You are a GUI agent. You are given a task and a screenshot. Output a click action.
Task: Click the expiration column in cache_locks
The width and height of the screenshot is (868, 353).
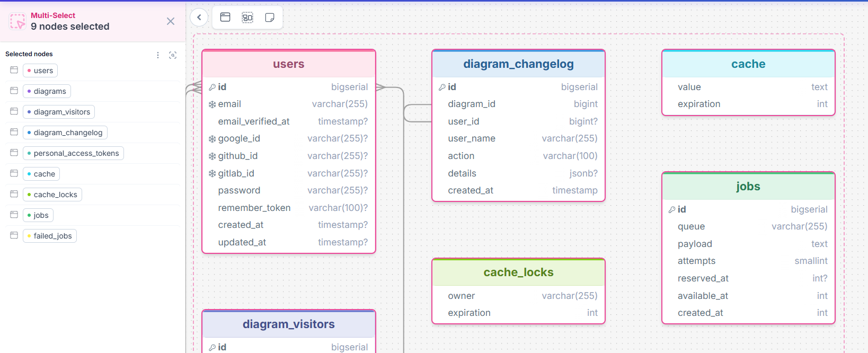coord(518,313)
